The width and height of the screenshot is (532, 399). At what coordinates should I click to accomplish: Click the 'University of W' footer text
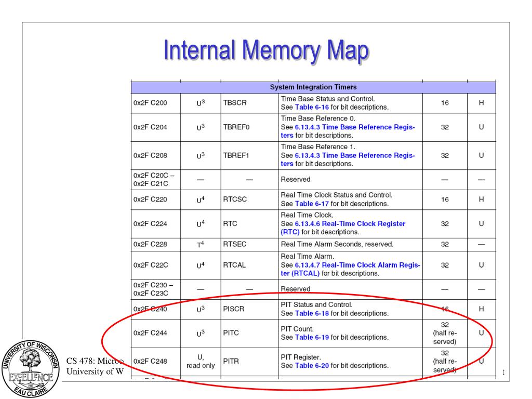point(95,372)
